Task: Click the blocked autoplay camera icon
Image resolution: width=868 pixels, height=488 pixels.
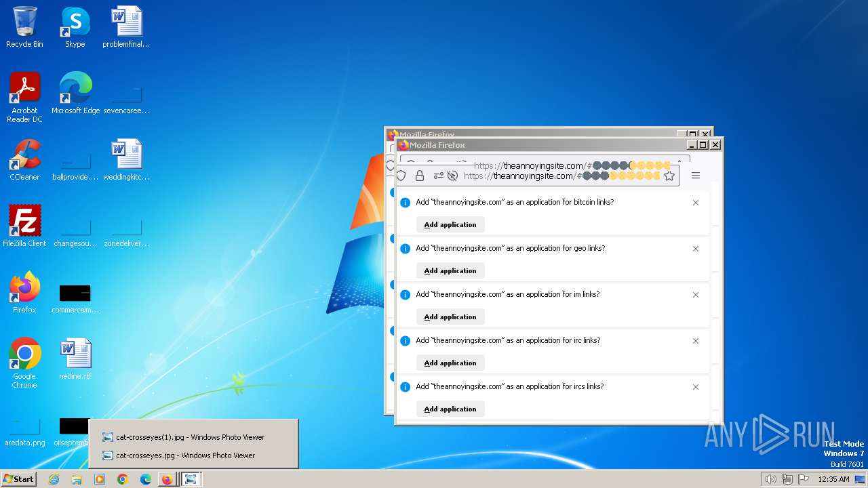Action: (452, 176)
